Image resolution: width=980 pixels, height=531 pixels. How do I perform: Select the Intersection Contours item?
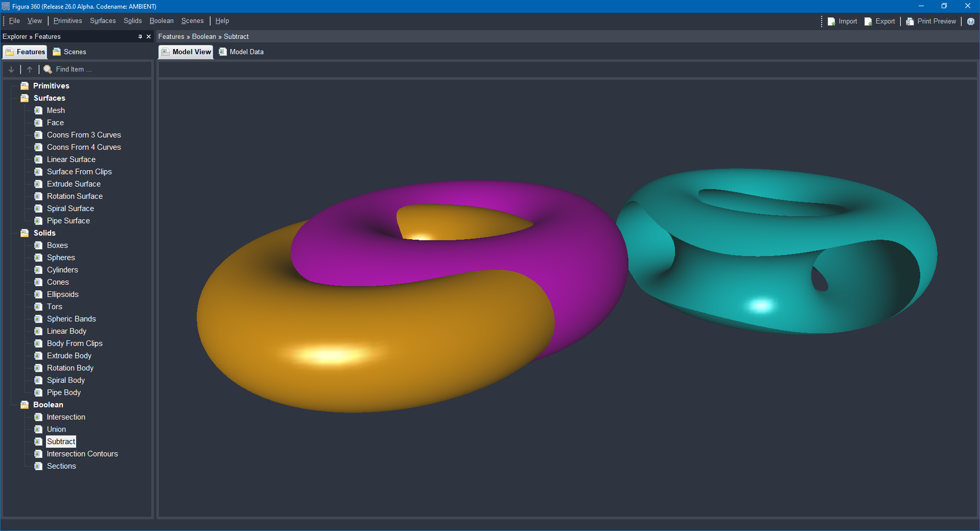pyautogui.click(x=82, y=453)
